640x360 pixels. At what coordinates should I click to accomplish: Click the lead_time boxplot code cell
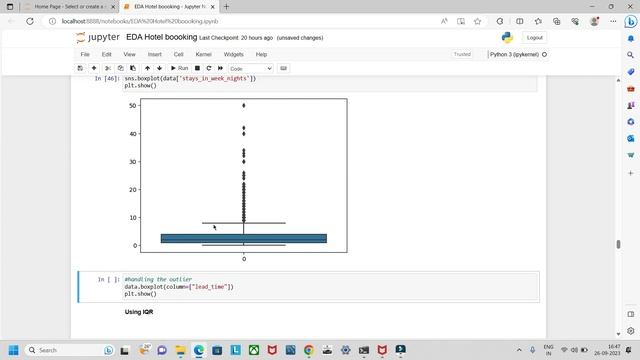(331, 287)
